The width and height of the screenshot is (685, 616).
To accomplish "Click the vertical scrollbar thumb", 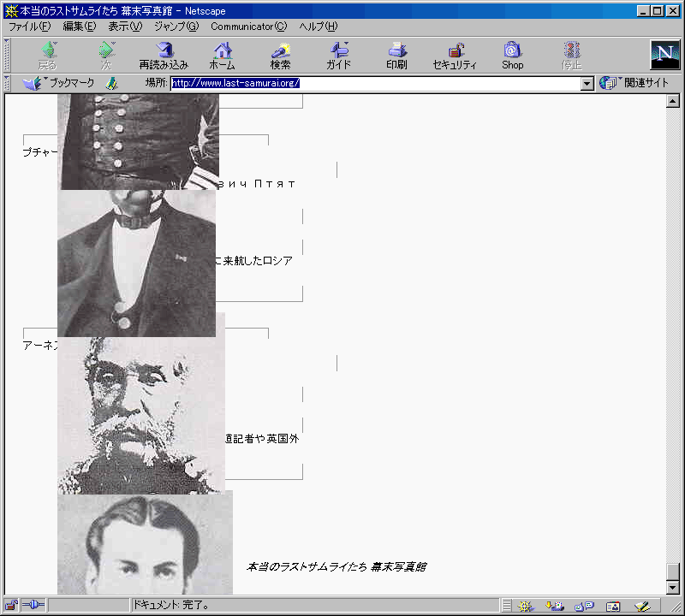I will (x=673, y=572).
